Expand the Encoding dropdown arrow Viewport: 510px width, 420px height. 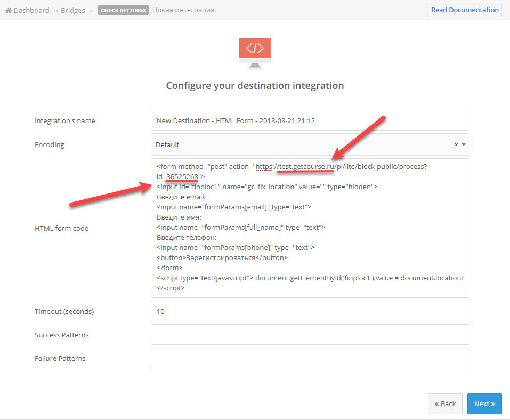[x=464, y=145]
